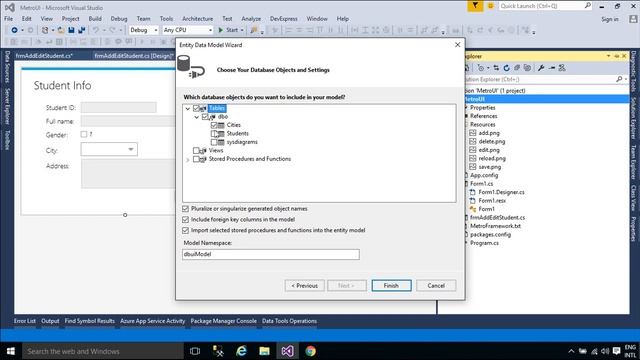Close the Entity Data Model Wizard

click(x=458, y=45)
